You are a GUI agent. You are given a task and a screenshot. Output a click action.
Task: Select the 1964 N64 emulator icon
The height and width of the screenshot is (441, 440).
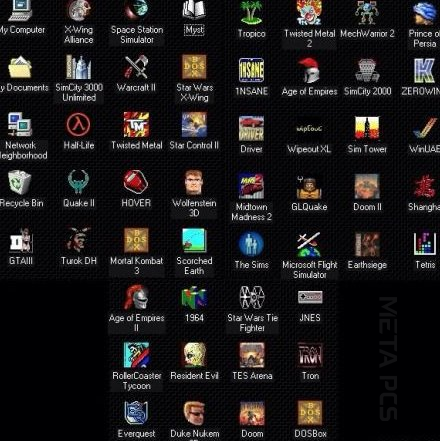(x=194, y=297)
